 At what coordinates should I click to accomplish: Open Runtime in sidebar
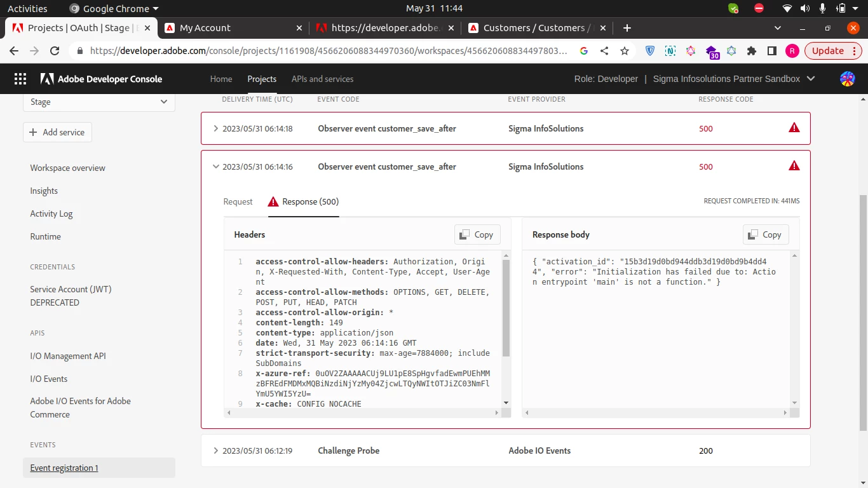pos(46,236)
